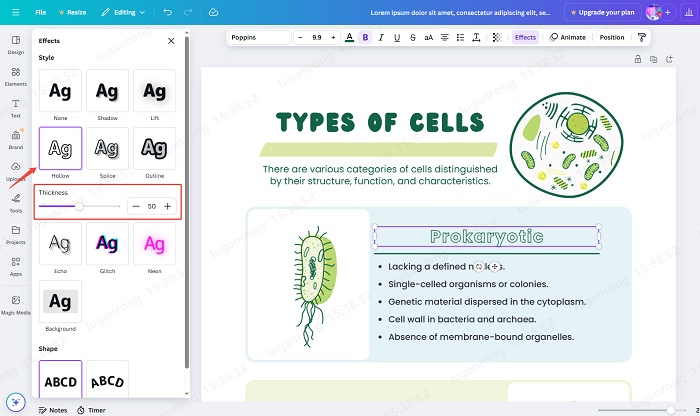700x416 pixels.
Task: Open the Poppins font dropdown
Action: point(258,37)
